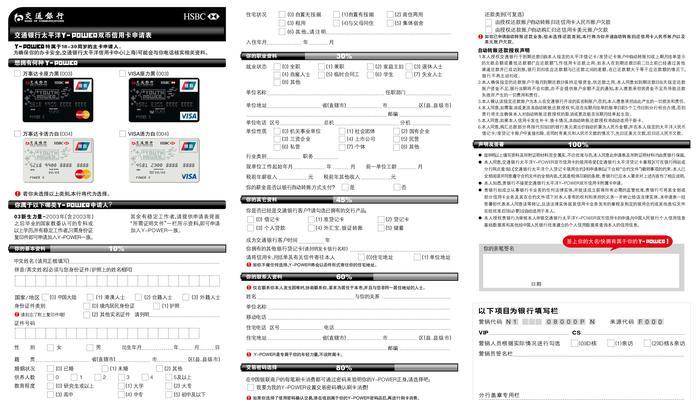The width and height of the screenshot is (698, 400).
Task: Tick the [0] 中国大陆 region checkbox
Action: click(45, 297)
